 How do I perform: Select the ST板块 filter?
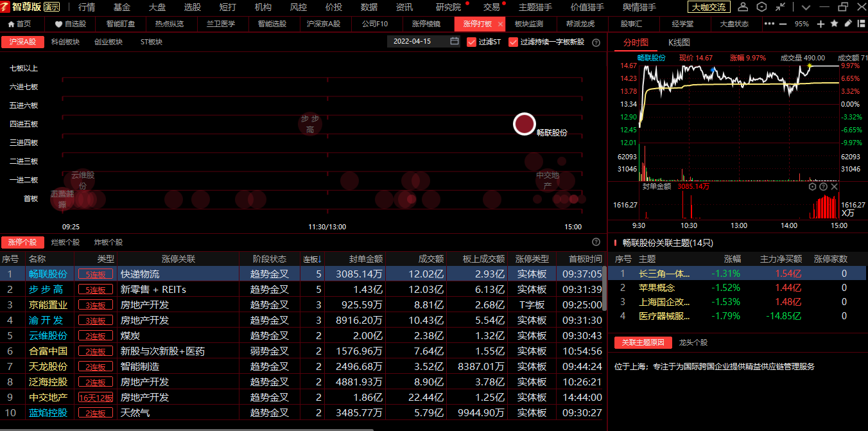pos(151,42)
